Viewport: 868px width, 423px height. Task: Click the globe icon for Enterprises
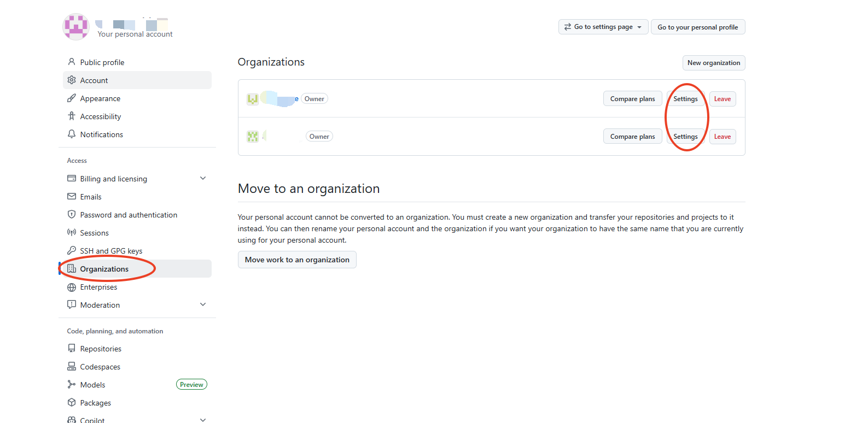click(x=72, y=287)
